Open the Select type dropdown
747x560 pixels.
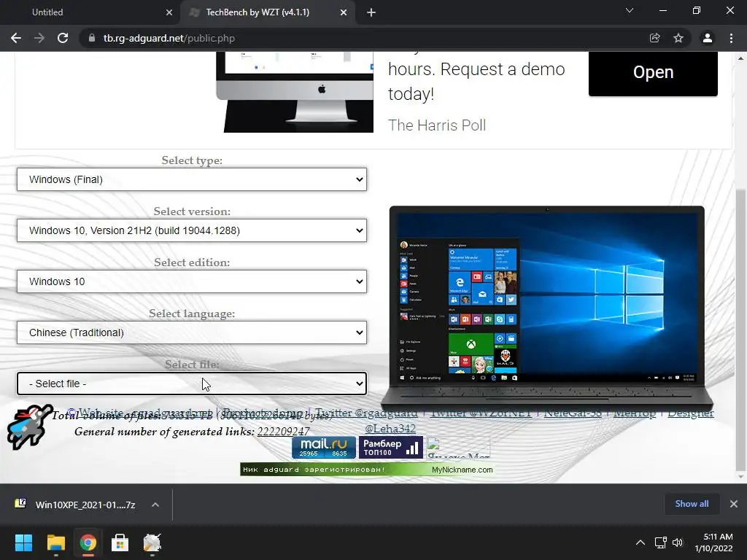coord(192,179)
